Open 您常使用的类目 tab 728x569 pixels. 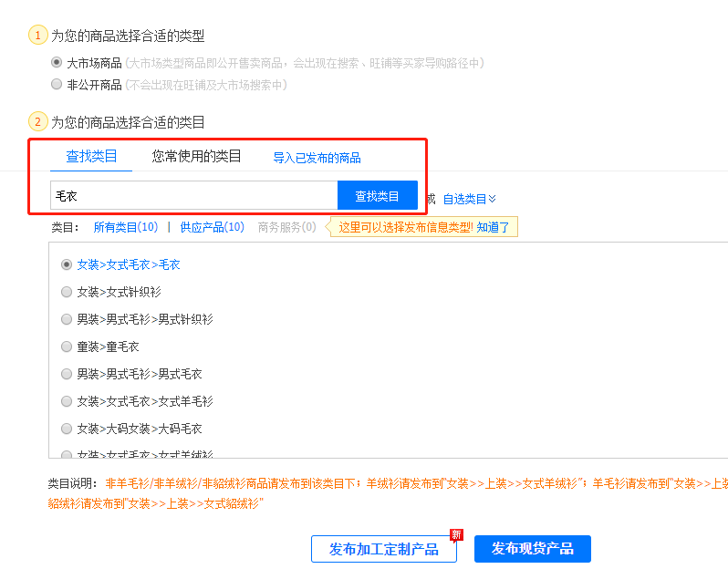point(196,156)
